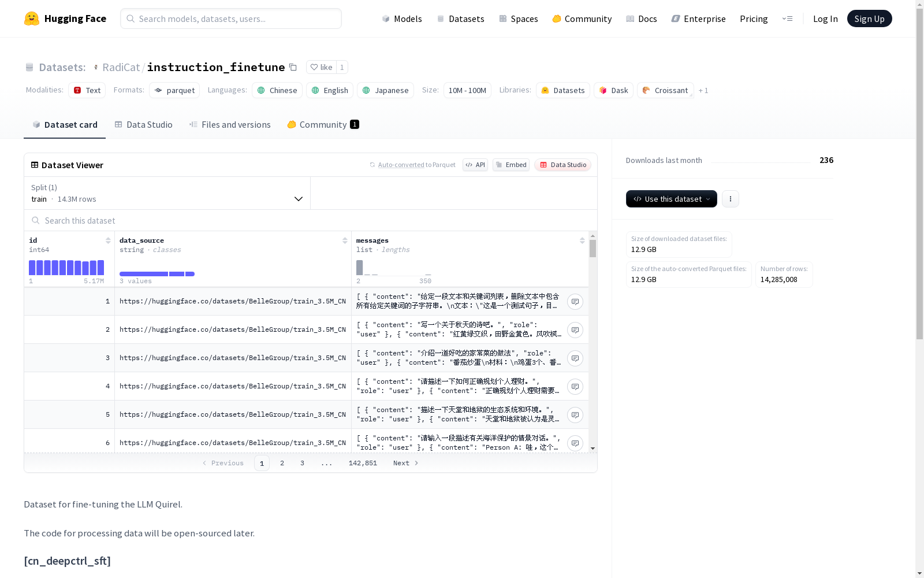The height and width of the screenshot is (578, 924).
Task: Filter by the Text modality tag
Action: pos(87,90)
